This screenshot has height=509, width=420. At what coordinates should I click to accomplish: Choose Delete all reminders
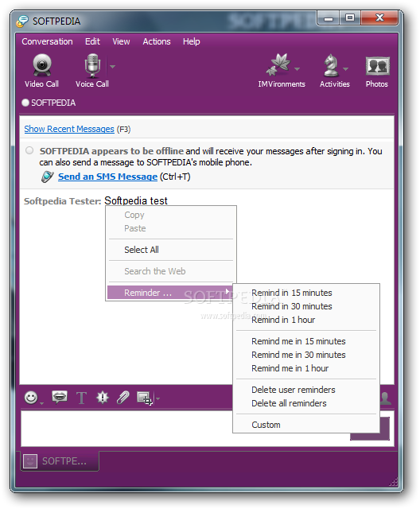point(306,403)
